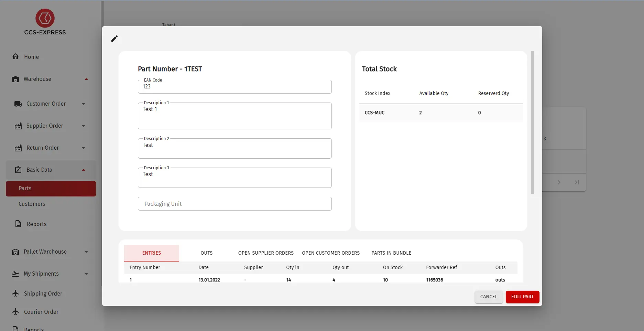Open the OPEN SUPPLIER ORDERS tab
This screenshot has height=331, width=644.
coord(266,253)
